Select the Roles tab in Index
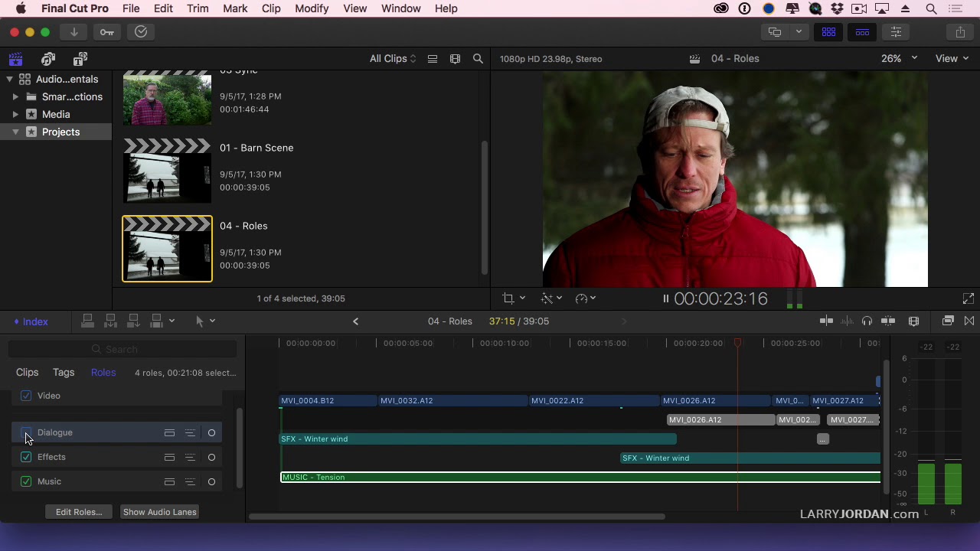 [103, 373]
